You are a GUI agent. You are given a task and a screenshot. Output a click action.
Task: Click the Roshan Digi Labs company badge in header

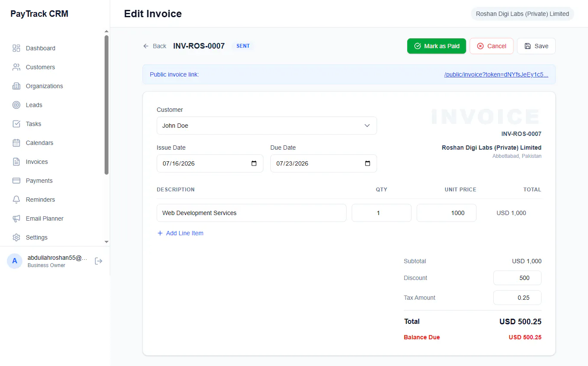point(523,14)
